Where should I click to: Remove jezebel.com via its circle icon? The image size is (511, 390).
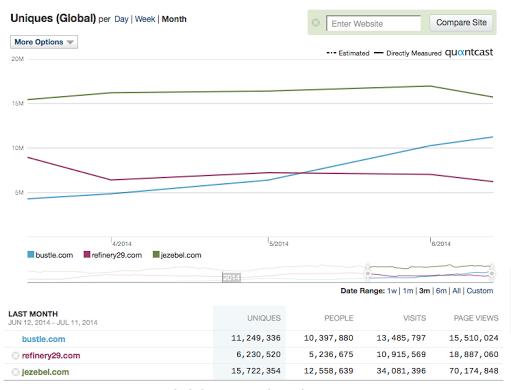point(15,372)
